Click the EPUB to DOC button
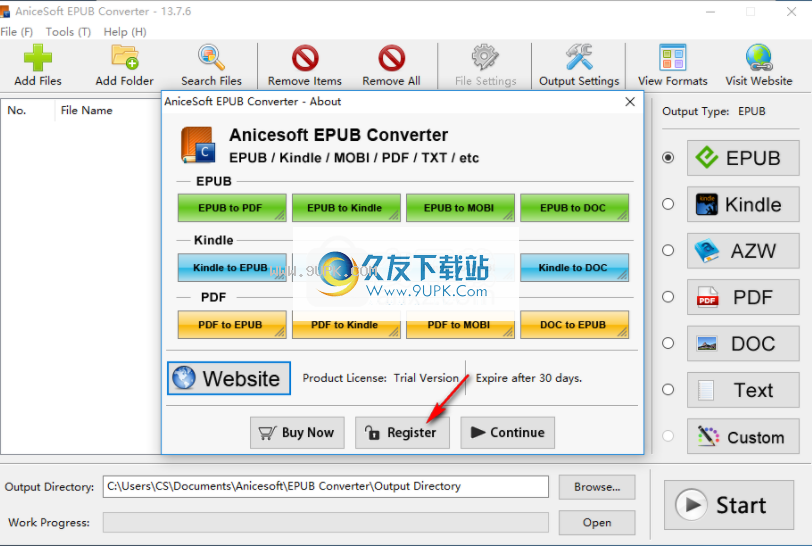 575,208
